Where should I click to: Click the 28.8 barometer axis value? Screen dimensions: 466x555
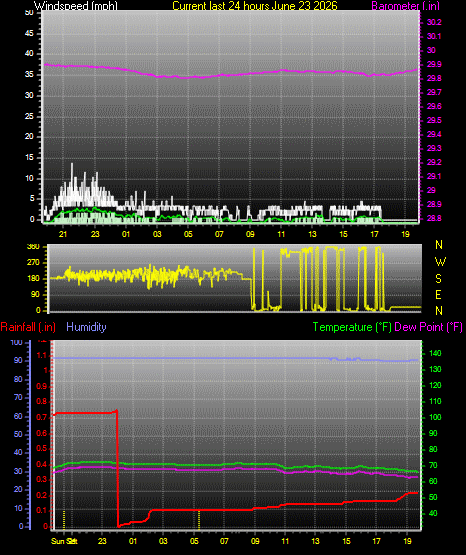434,218
